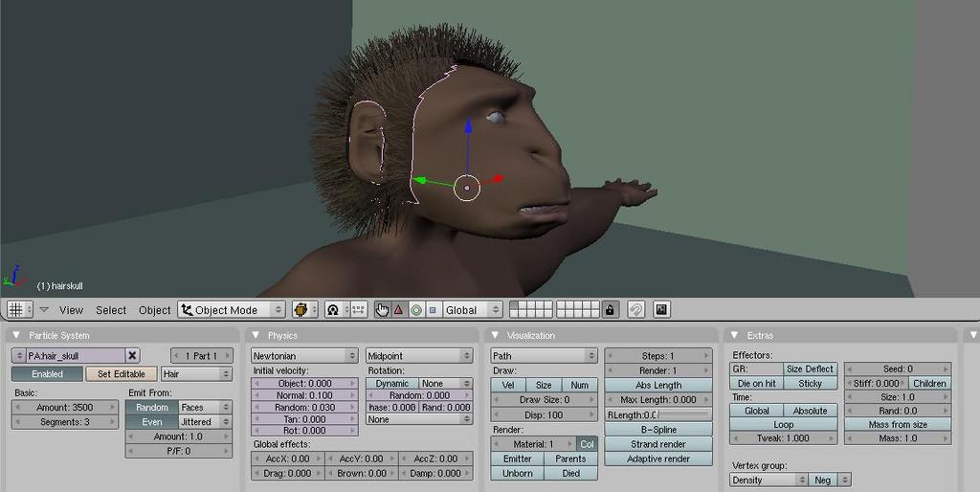Open the Jittered distribution dropdown
This screenshot has width=980, height=492.
[205, 422]
